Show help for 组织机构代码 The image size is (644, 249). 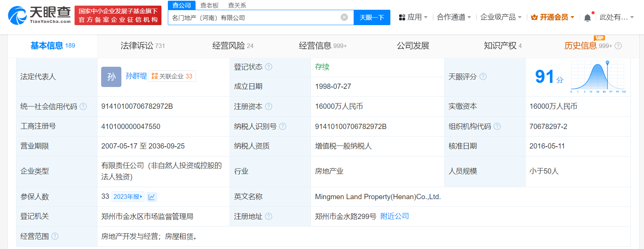click(x=497, y=126)
